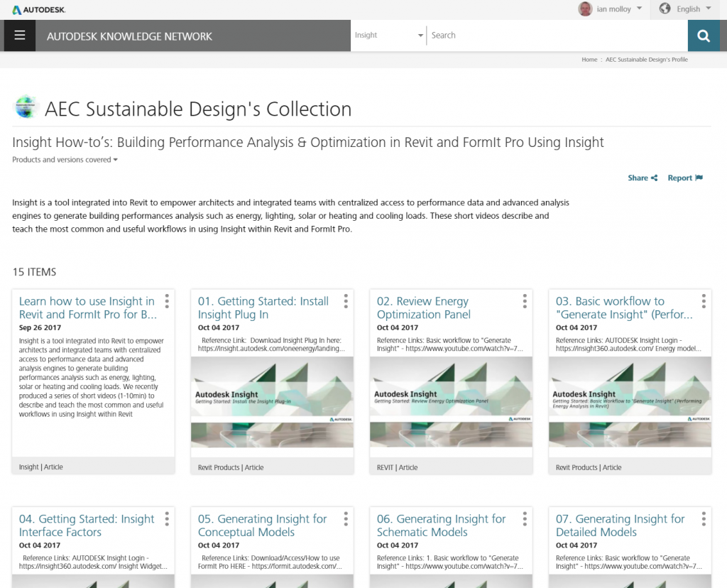Image resolution: width=727 pixels, height=588 pixels.
Task: Click 'Sep 26 2017' date text
Action: coord(40,327)
